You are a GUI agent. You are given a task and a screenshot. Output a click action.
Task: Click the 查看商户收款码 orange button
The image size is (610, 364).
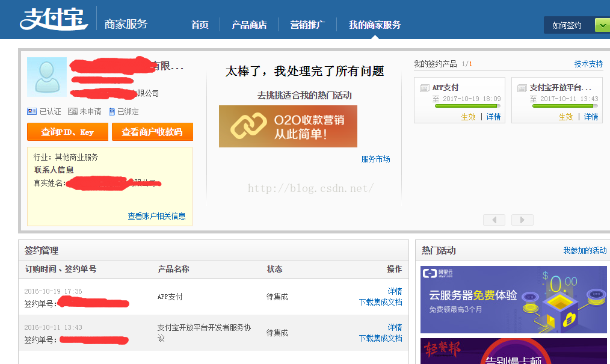pos(152,132)
